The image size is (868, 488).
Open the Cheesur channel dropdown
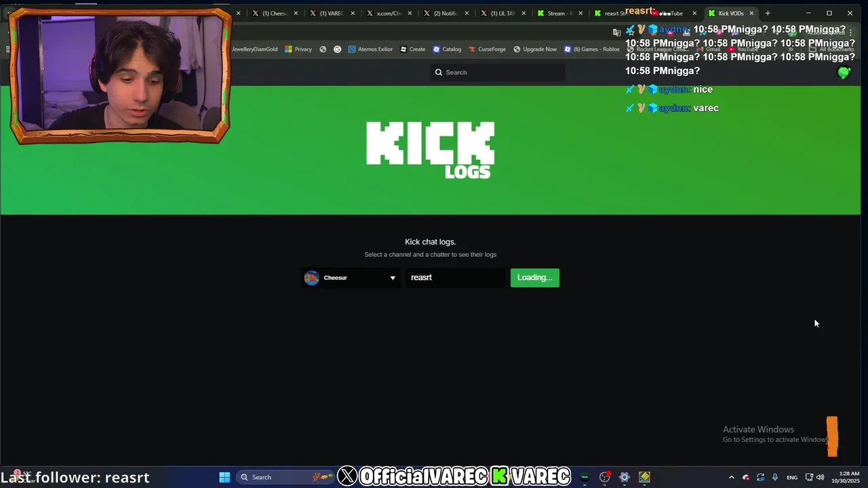351,277
